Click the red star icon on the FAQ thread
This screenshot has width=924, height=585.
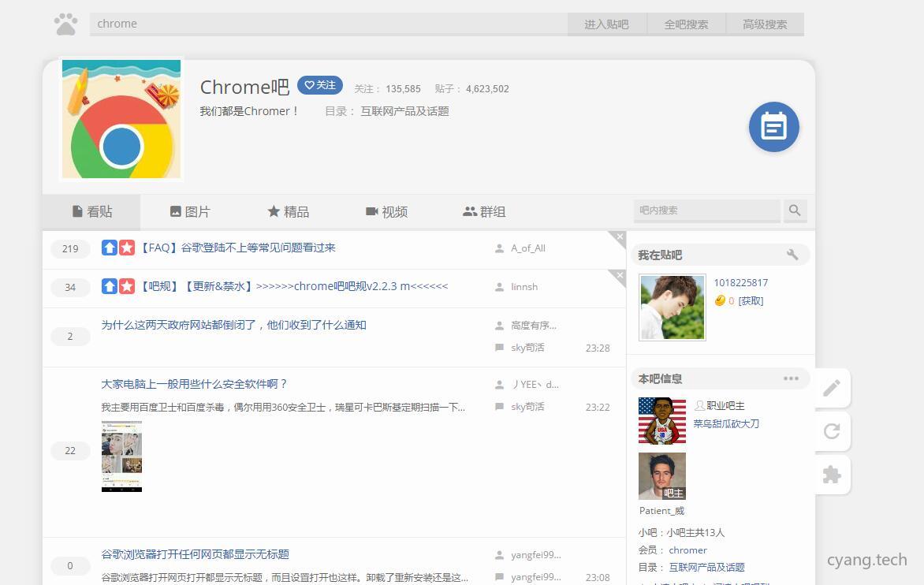point(126,248)
